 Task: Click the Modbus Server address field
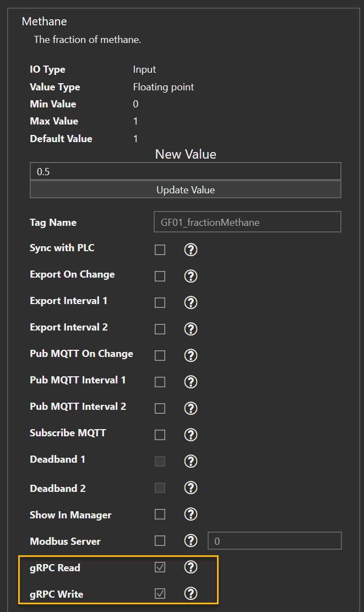click(274, 541)
